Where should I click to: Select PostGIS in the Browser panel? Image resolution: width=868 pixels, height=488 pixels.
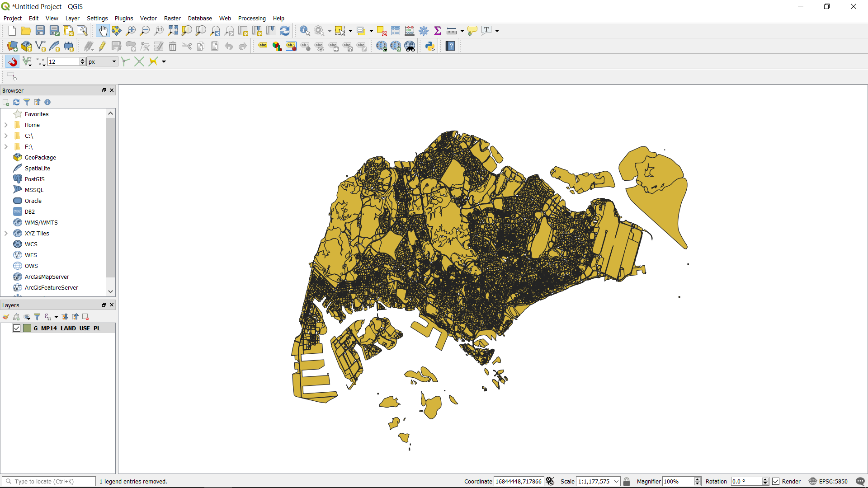(x=34, y=179)
